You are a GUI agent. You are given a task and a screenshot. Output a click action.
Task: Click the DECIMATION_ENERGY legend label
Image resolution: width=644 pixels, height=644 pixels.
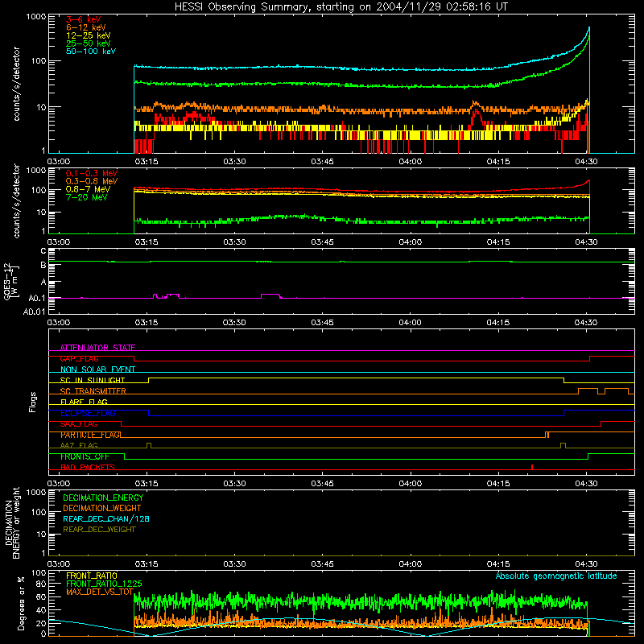[103, 497]
